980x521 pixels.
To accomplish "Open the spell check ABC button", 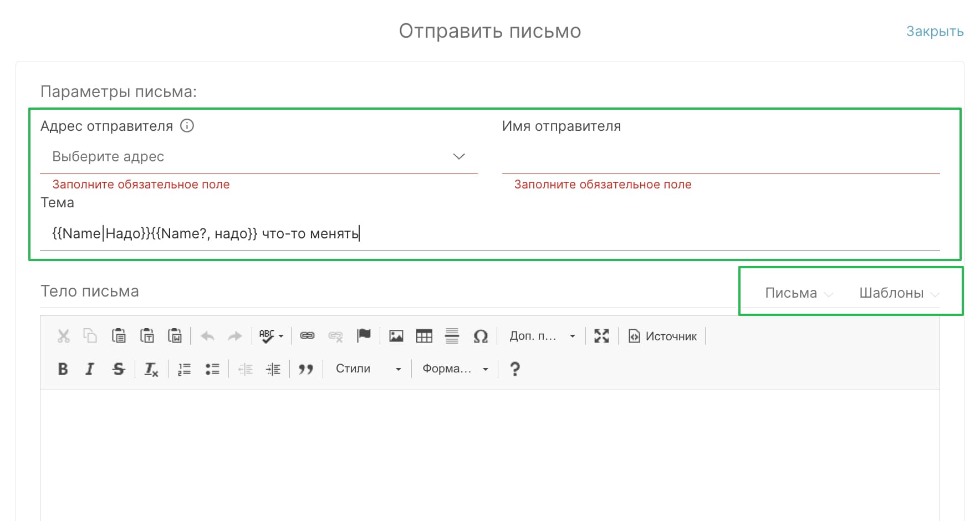I will [x=271, y=336].
